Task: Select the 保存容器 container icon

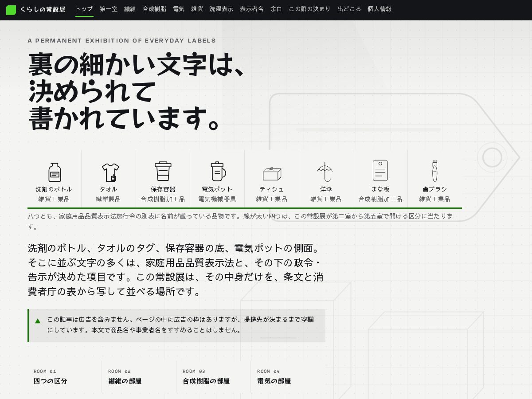Action: click(x=163, y=171)
